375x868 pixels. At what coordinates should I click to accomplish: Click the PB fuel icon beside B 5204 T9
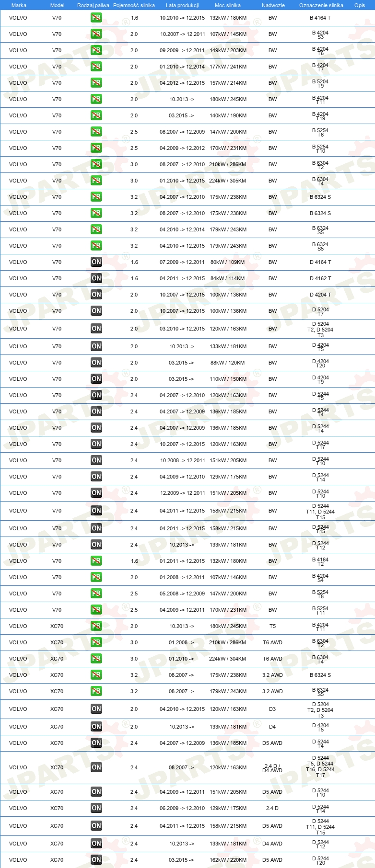coord(96,83)
